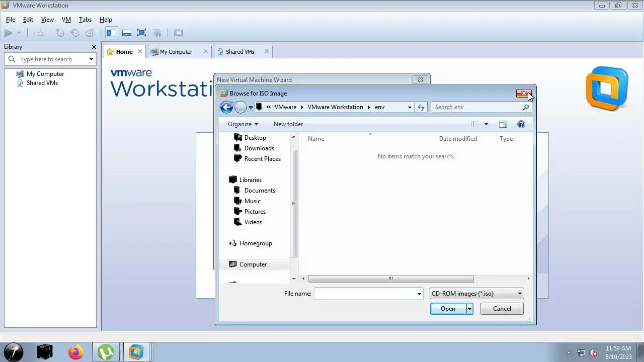644x362 pixels.
Task: Click the env folder in address path
Action: [x=379, y=107]
